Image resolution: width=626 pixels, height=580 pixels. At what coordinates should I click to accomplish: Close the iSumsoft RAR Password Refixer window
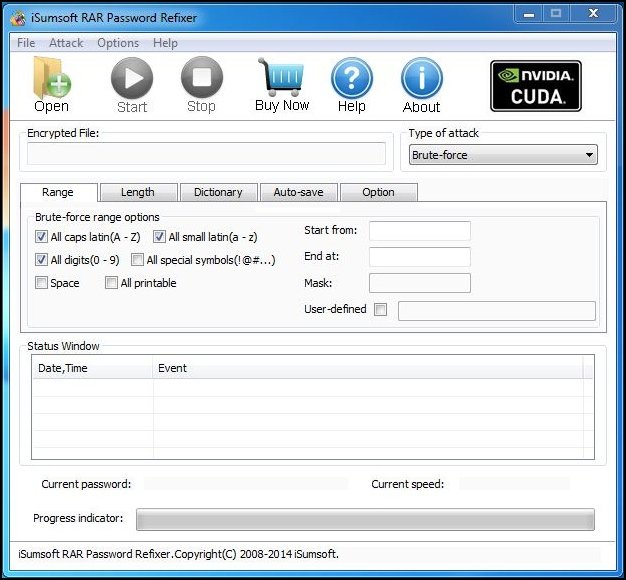tap(593, 14)
